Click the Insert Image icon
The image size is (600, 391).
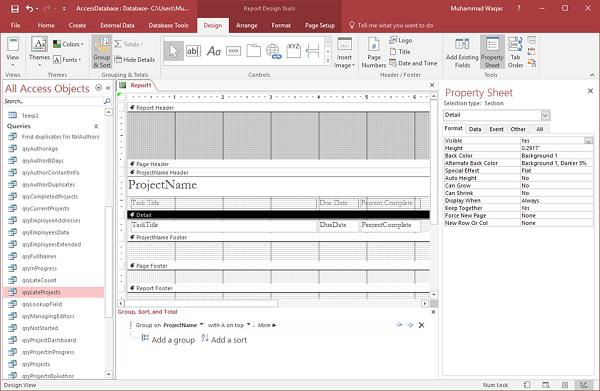coord(344,53)
